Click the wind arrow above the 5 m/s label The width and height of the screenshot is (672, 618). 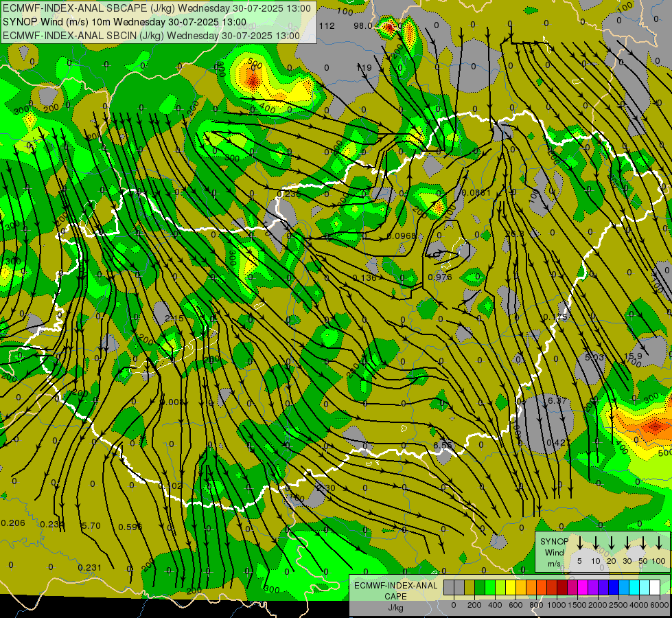[579, 543]
